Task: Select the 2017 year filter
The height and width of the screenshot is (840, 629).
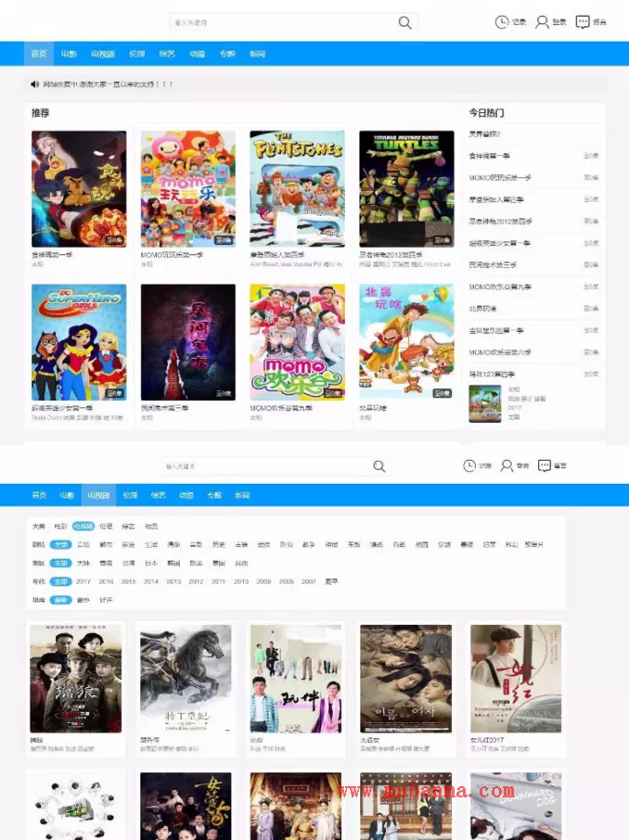Action: [x=83, y=581]
